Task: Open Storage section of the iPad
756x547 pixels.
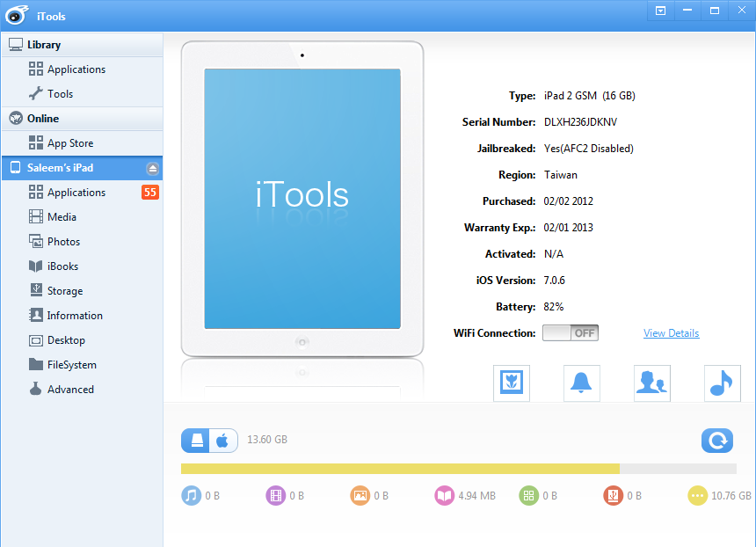Action: [x=82, y=291]
